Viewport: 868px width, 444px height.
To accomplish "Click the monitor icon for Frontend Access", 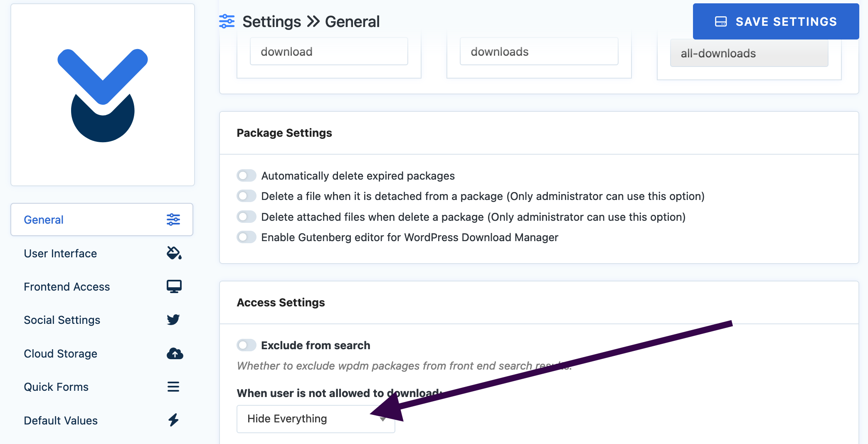I will tap(174, 286).
